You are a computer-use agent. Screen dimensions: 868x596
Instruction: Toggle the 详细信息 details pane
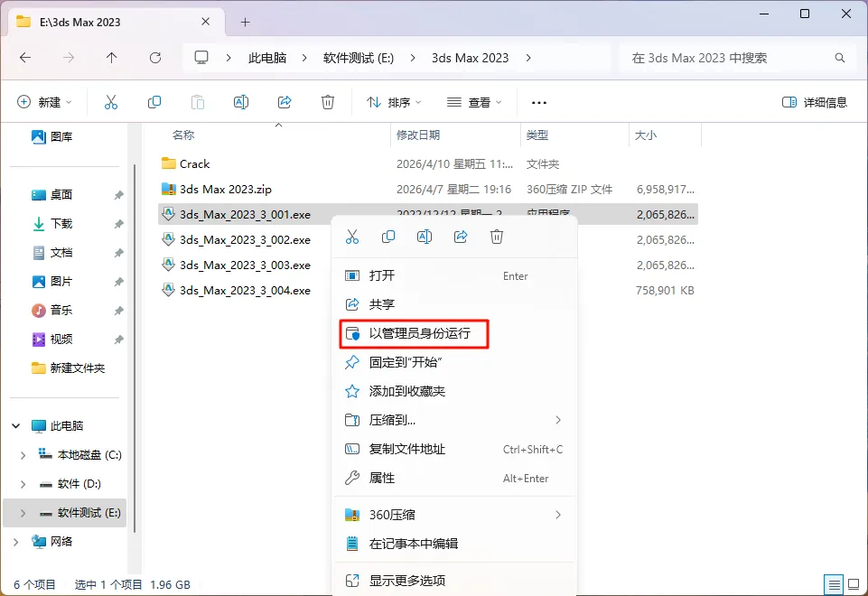point(815,102)
